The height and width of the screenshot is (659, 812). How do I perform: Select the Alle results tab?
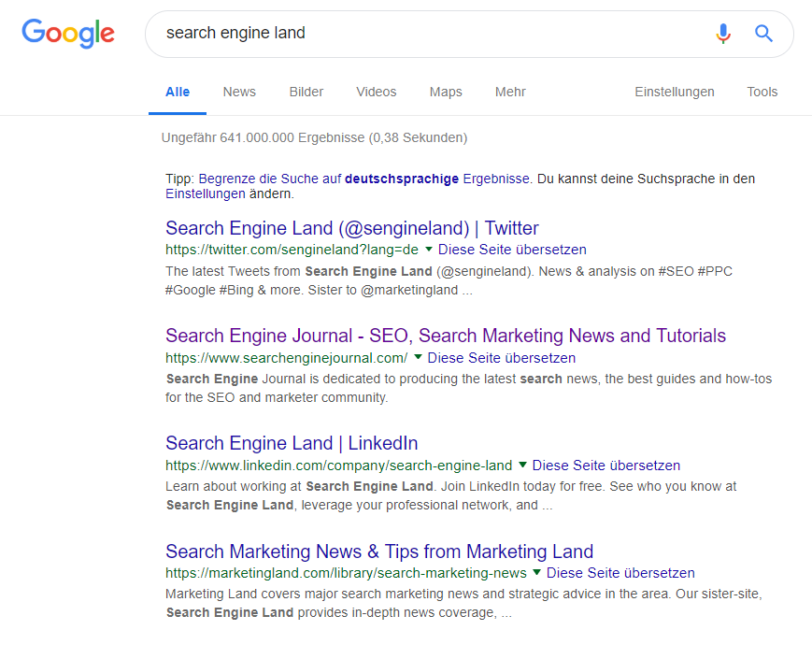(x=177, y=92)
